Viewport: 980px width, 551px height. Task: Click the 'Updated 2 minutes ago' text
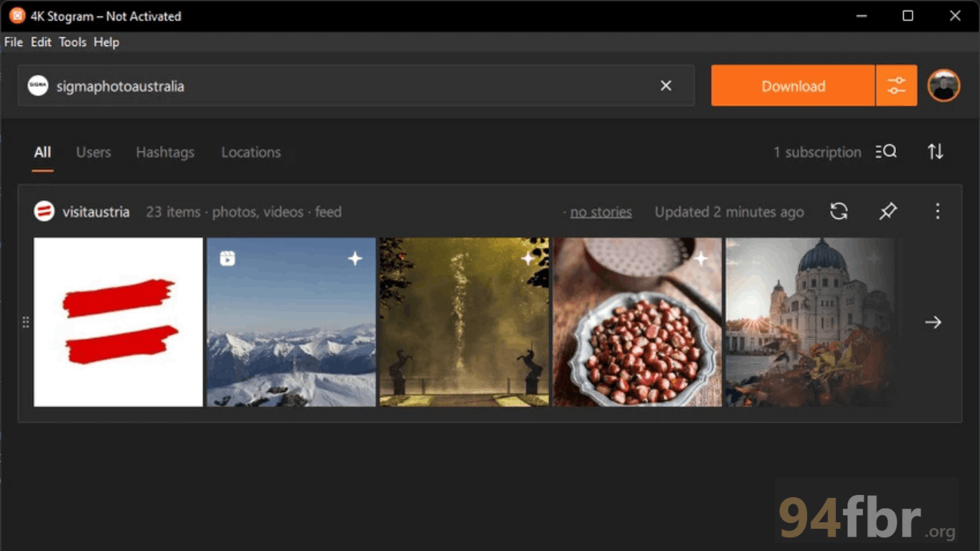[729, 212]
